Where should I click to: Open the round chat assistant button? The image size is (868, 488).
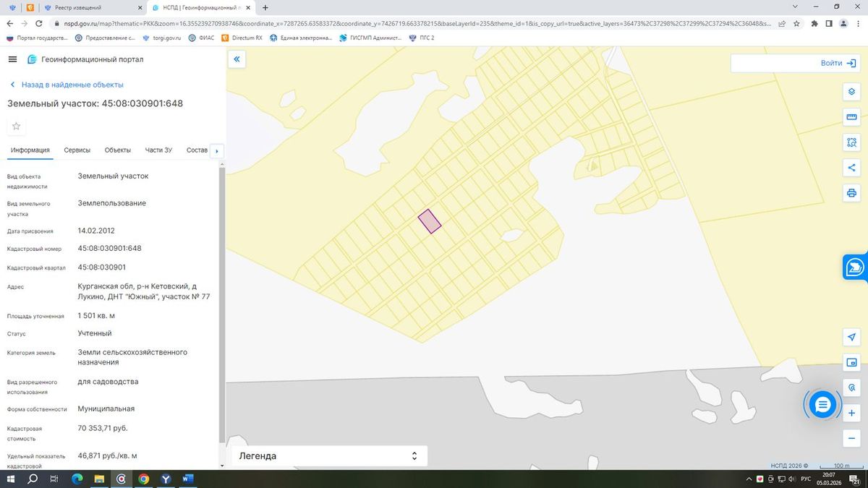tap(822, 405)
